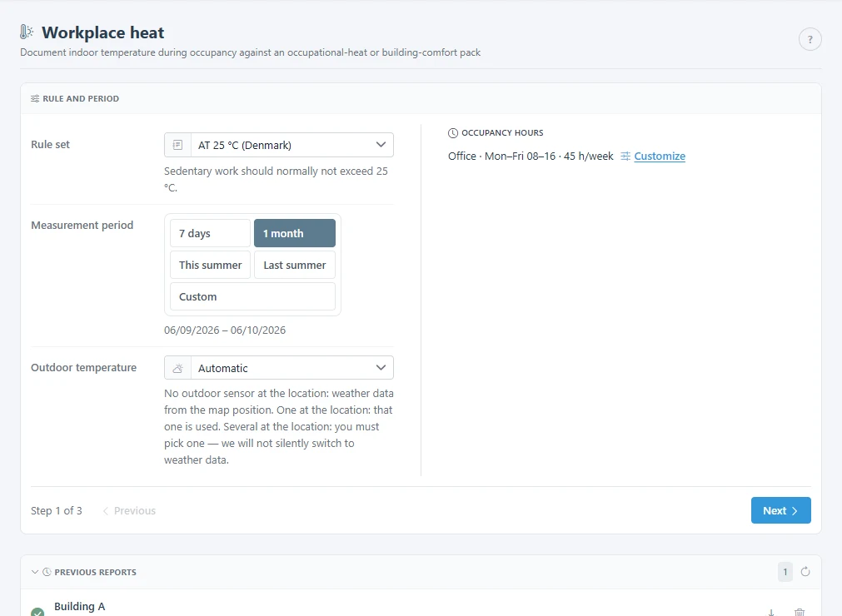
Task: Choose Last summer as measurement period
Action: (x=295, y=265)
